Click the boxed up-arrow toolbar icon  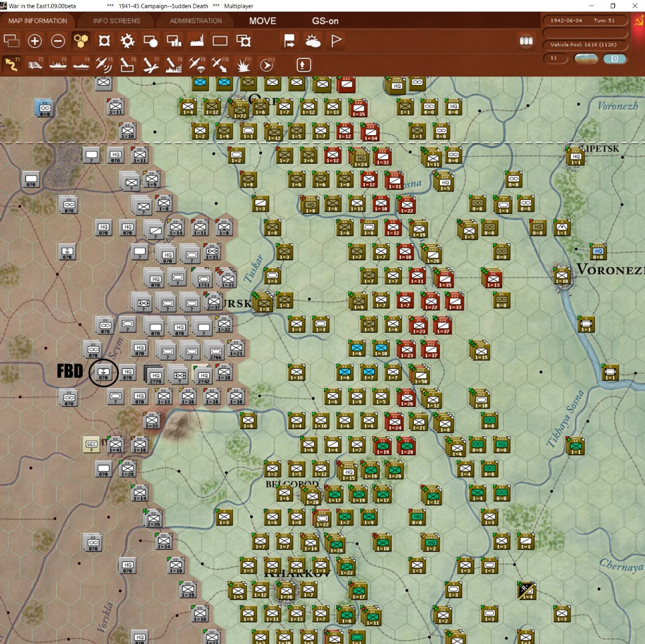tap(303, 65)
